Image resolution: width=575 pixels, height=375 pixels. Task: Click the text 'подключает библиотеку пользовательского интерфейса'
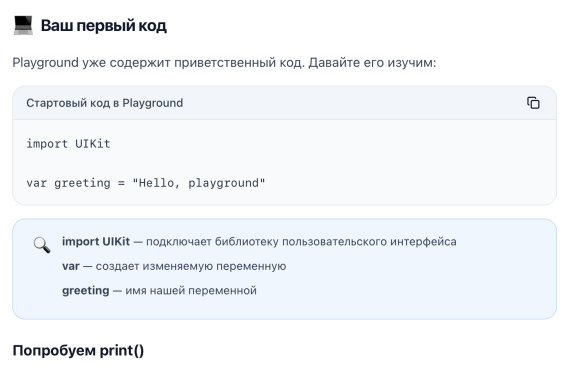pyautogui.click(x=301, y=242)
